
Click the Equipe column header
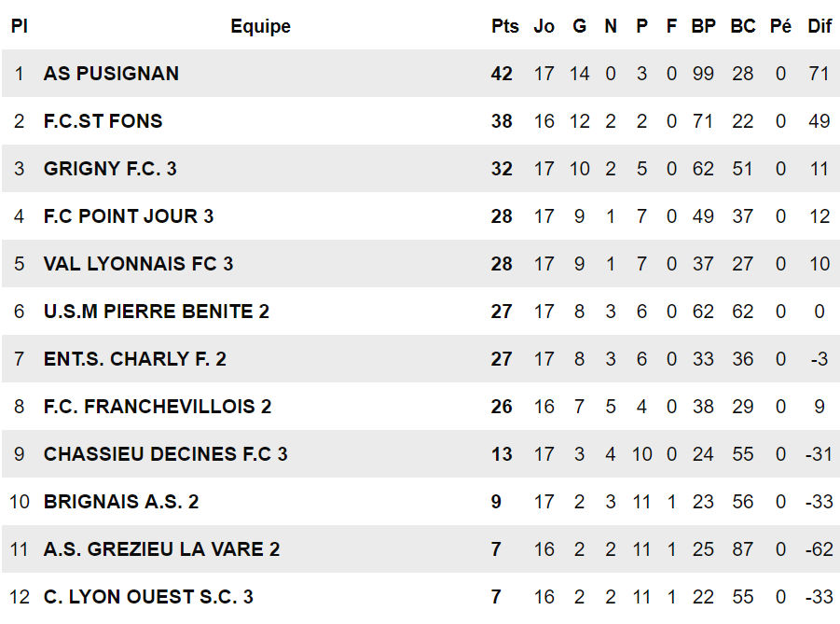click(260, 26)
